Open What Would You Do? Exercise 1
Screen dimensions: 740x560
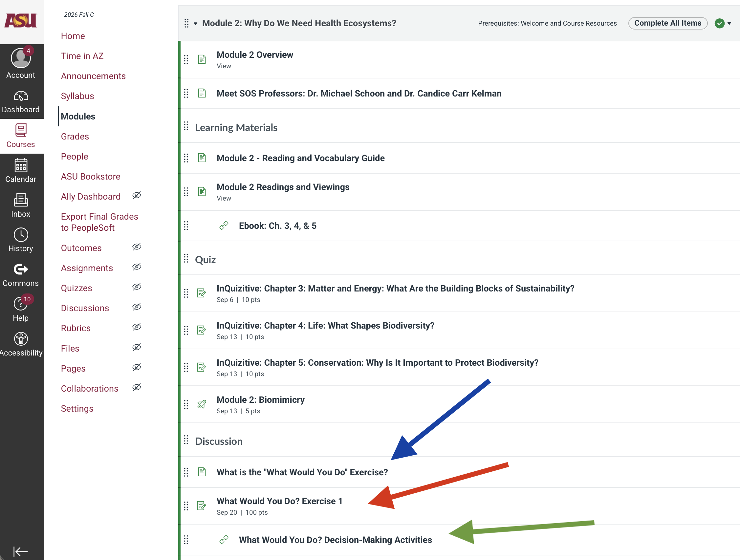(280, 501)
